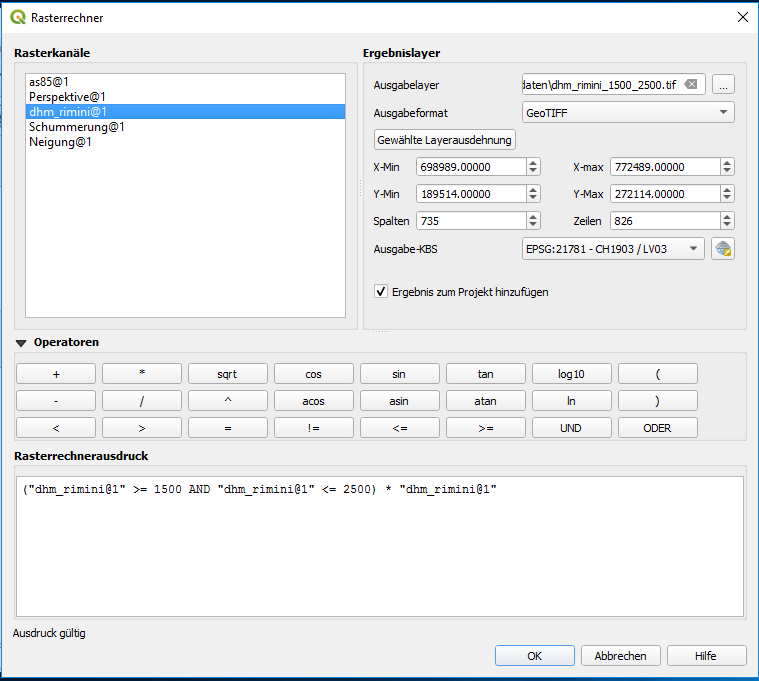Image resolution: width=759 pixels, height=681 pixels.
Task: Select Neigung@1 in the band list
Action: click(x=61, y=142)
